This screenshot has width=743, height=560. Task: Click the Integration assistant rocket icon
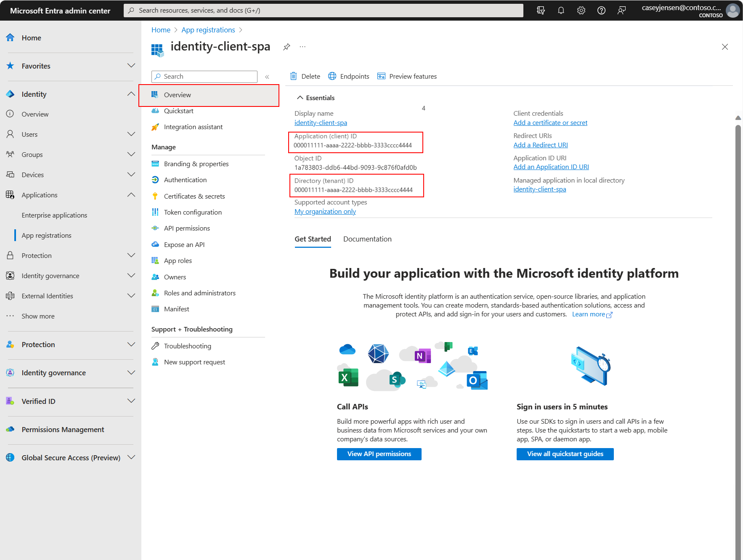155,127
